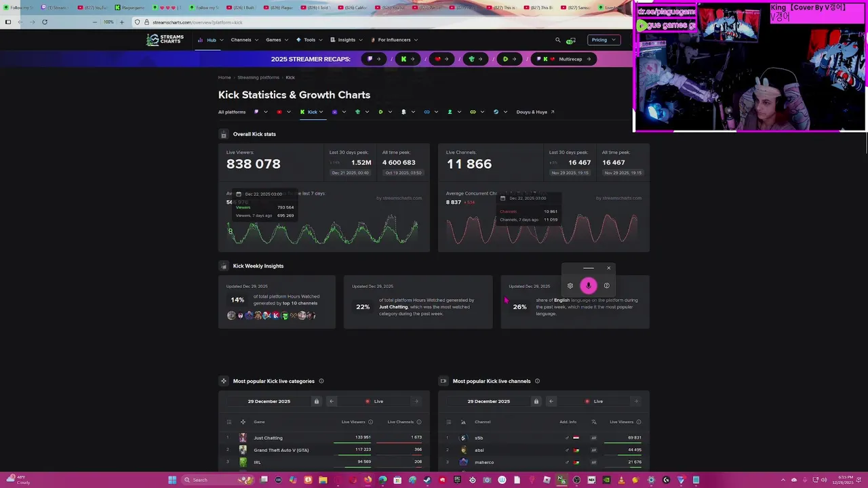Expand the Hub menu chevron
868x488 pixels.
click(x=222, y=40)
